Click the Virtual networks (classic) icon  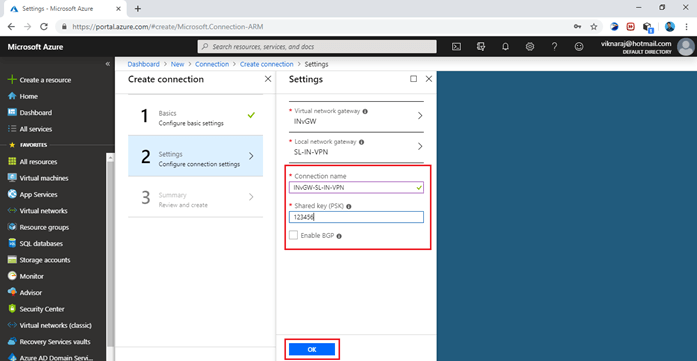pyautogui.click(x=12, y=325)
